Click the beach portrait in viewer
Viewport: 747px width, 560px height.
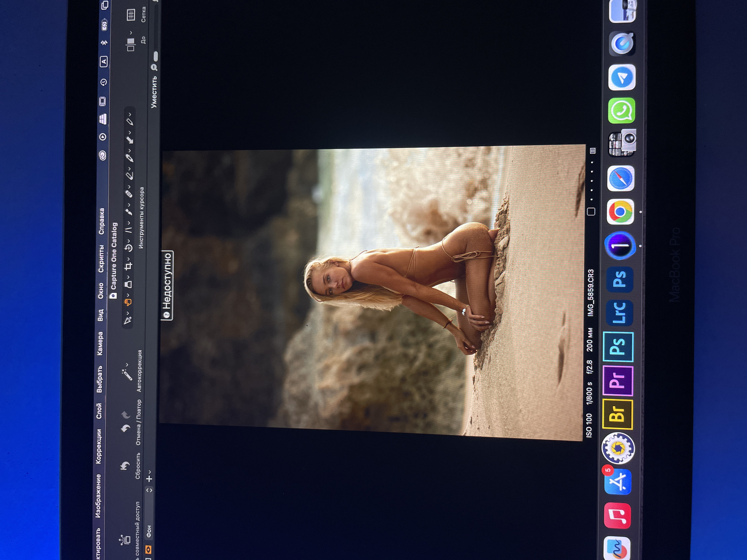372,292
